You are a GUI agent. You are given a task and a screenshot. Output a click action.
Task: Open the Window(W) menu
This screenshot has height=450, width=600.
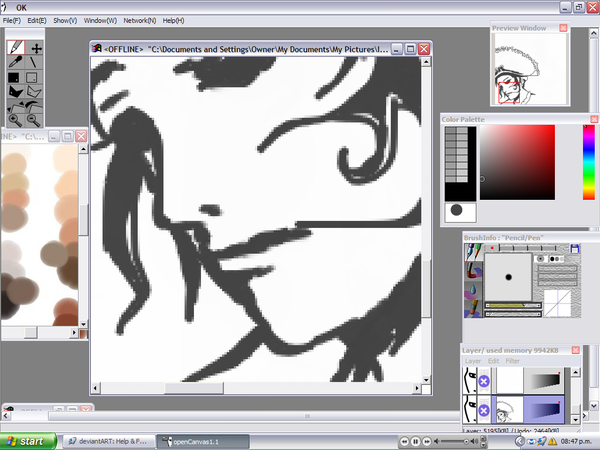coord(100,21)
